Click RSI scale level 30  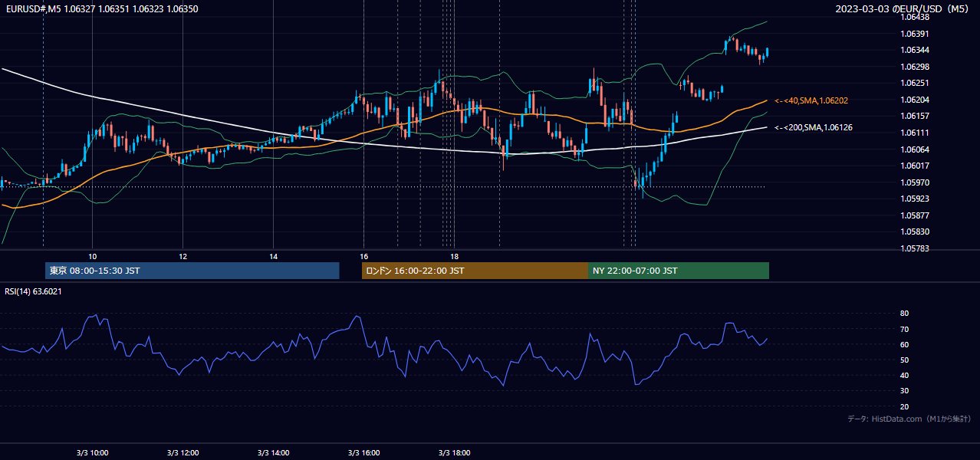904,391
